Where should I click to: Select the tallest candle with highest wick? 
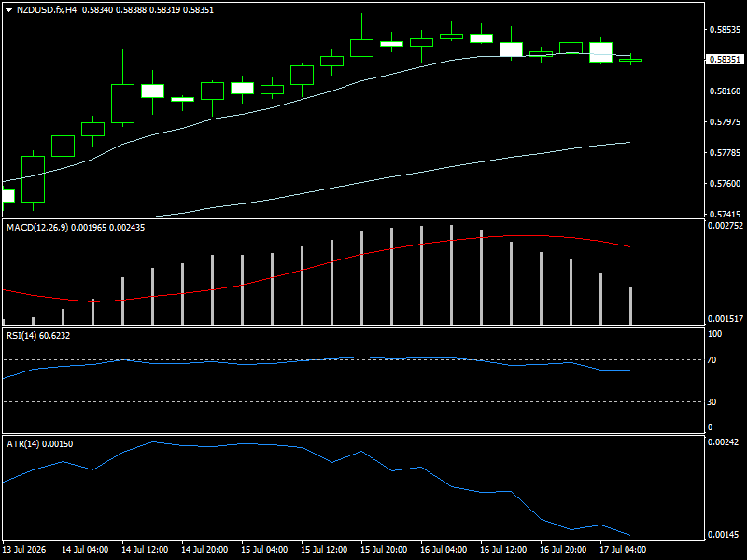point(361,48)
